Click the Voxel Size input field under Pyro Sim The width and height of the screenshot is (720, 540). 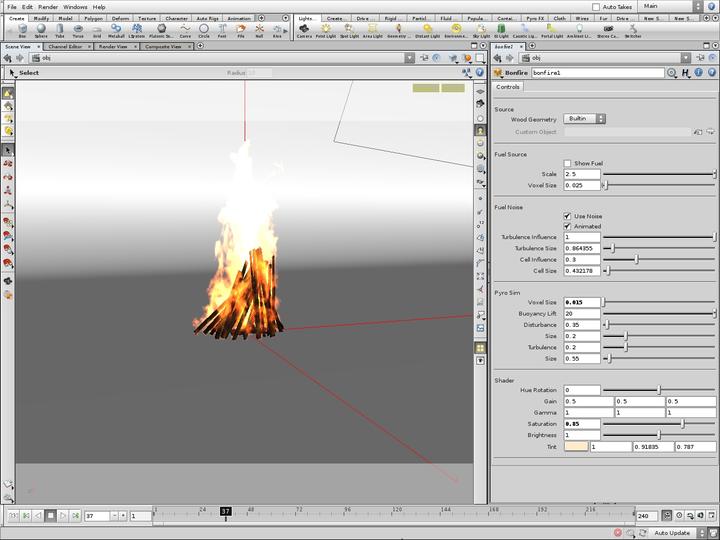point(582,302)
